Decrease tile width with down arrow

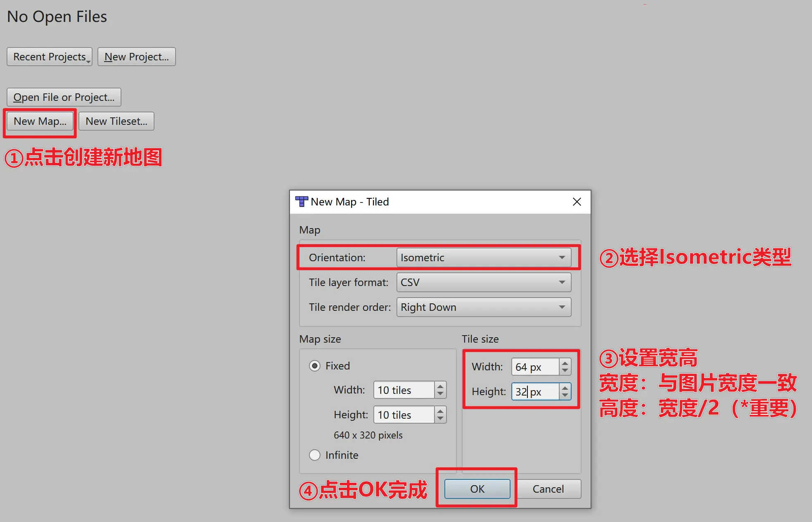(x=565, y=371)
